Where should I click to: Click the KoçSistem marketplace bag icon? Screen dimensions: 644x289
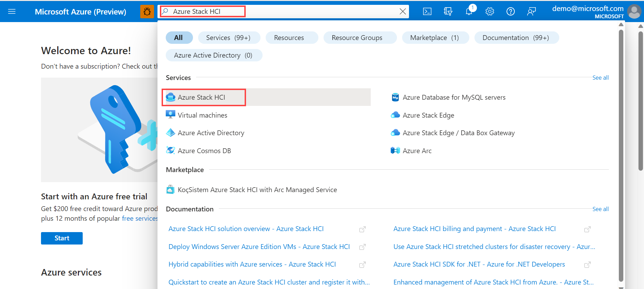[x=170, y=189]
